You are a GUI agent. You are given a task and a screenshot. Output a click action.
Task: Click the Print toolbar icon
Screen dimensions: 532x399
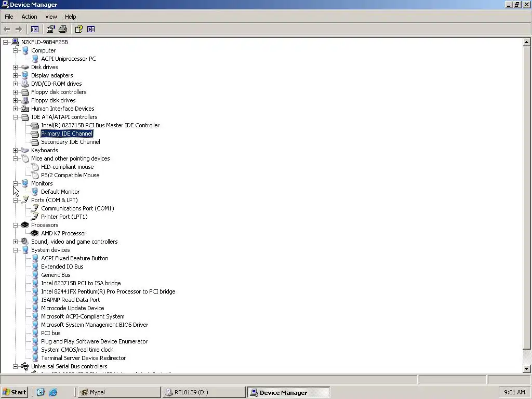[x=63, y=29]
